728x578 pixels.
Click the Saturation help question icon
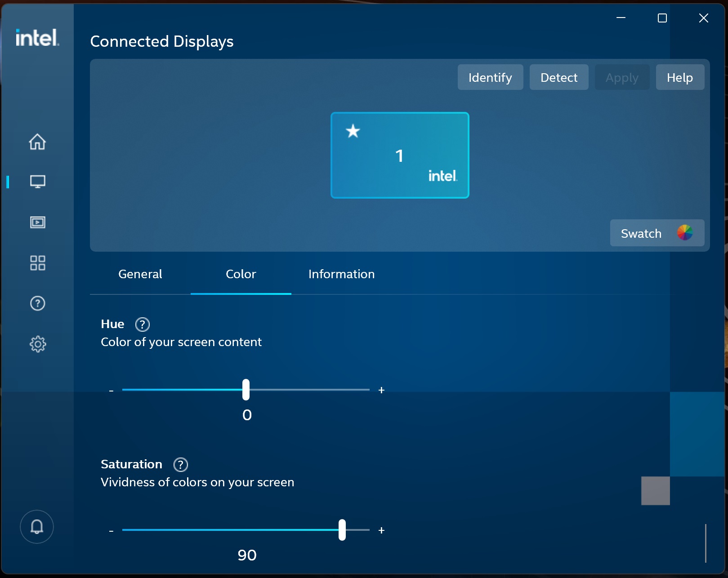click(180, 464)
